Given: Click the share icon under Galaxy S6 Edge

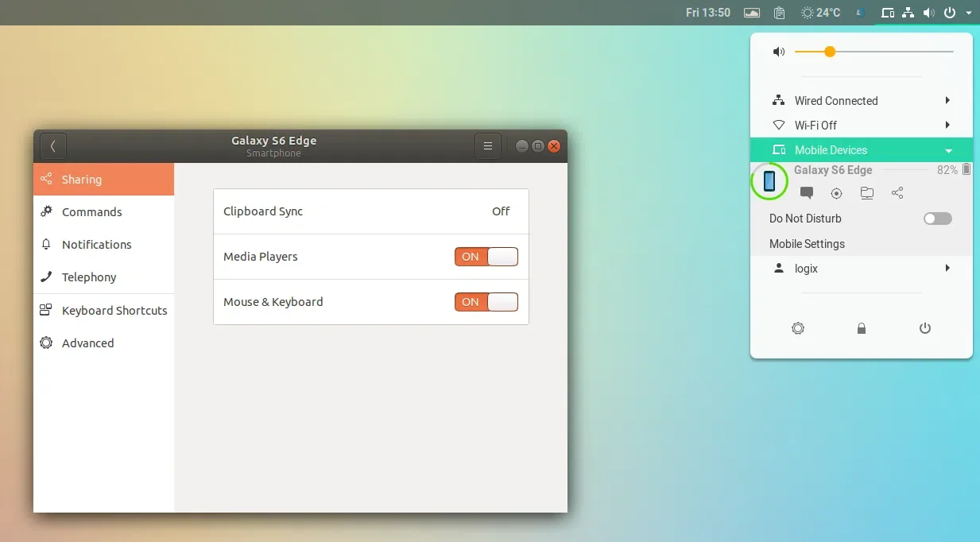Looking at the screenshot, I should tap(897, 193).
